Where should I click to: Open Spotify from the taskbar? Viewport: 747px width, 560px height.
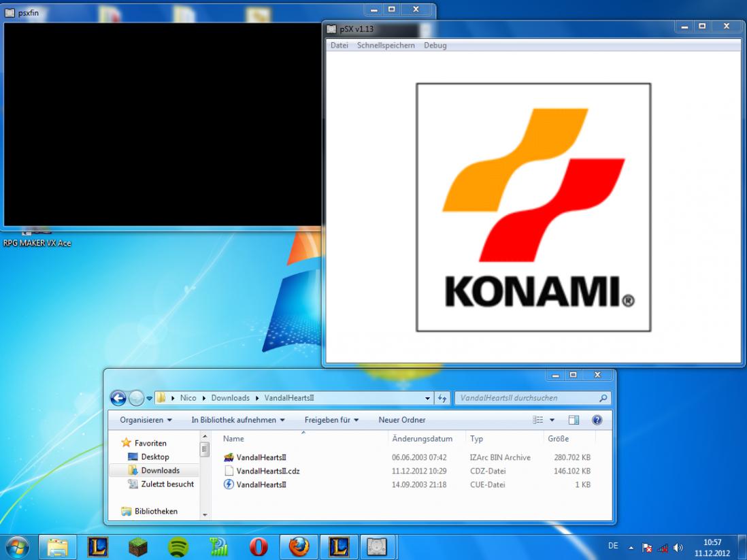point(179,546)
